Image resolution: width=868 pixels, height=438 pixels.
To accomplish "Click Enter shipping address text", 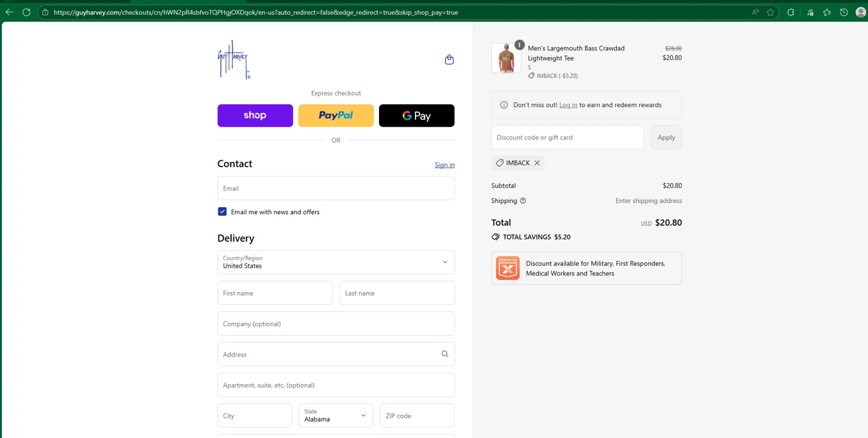I will tap(649, 201).
